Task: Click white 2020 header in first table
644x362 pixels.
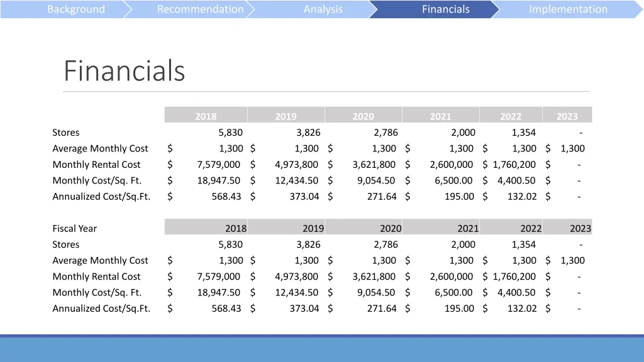Action: (x=363, y=116)
